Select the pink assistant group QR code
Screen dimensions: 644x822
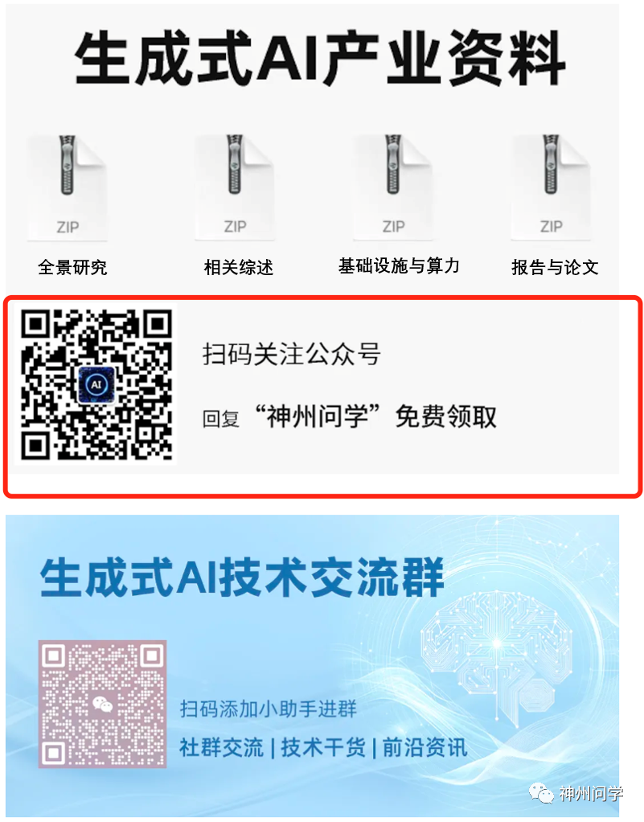tap(103, 704)
